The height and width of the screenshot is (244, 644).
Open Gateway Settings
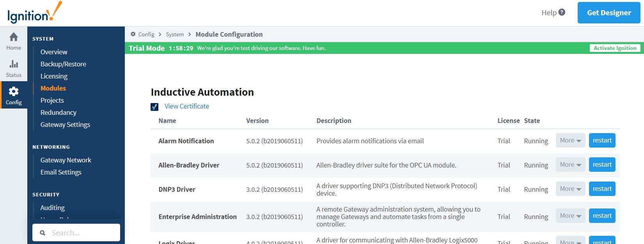(65, 125)
